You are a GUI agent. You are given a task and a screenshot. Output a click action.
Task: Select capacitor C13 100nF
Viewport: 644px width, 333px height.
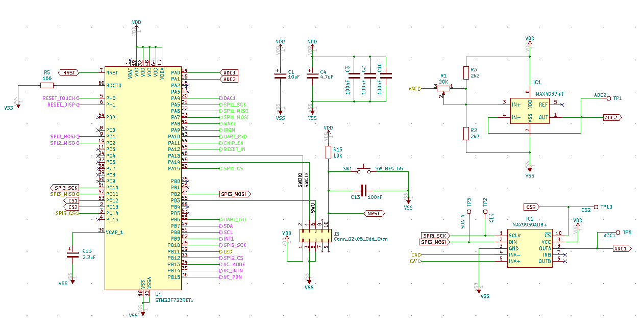point(363,191)
